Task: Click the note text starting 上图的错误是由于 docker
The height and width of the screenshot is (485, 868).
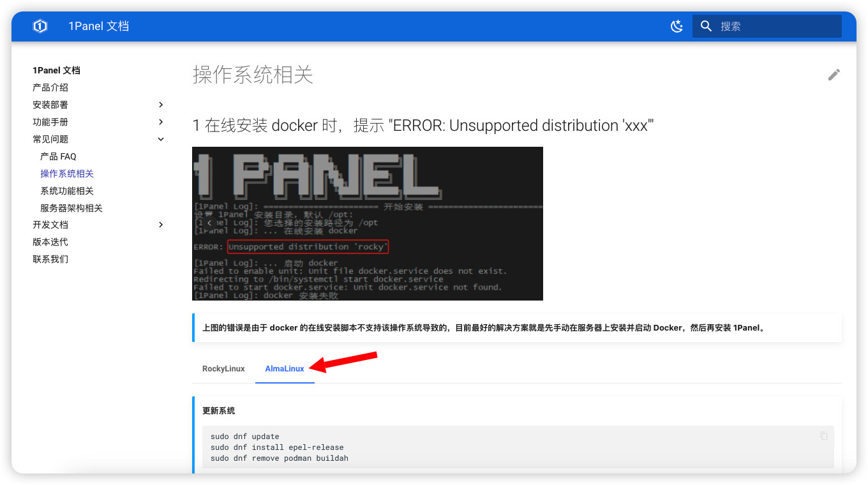Action: tap(484, 328)
